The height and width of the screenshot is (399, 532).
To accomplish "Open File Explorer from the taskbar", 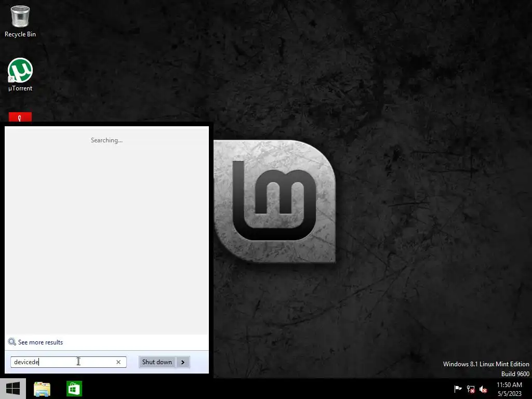I will point(42,389).
